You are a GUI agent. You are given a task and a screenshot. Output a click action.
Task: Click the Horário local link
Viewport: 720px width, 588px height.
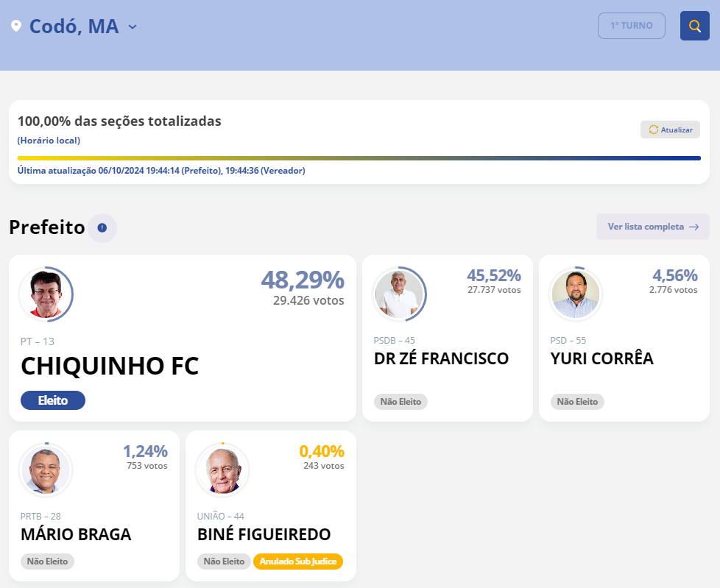49,140
